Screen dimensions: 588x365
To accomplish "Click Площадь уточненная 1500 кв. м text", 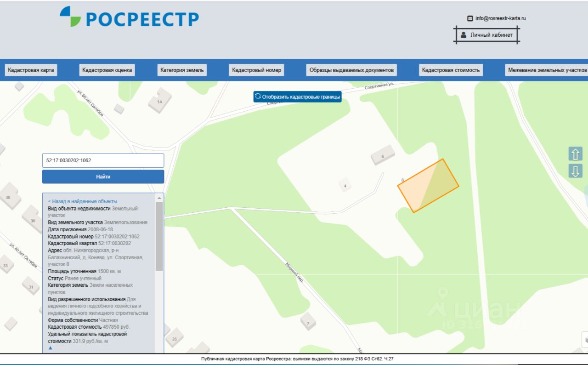I will click(x=85, y=271).
